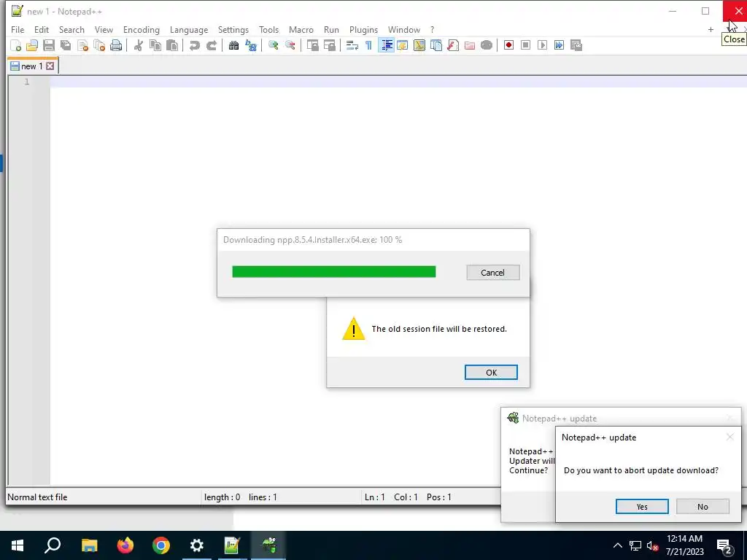Click OK on old session file warning
The height and width of the screenshot is (560, 747).
[x=491, y=373]
